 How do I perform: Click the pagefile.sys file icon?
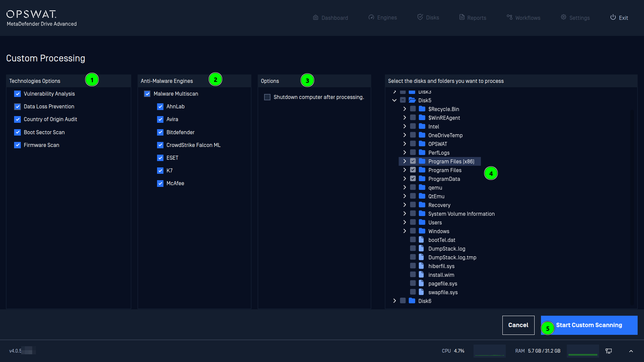tap(421, 283)
